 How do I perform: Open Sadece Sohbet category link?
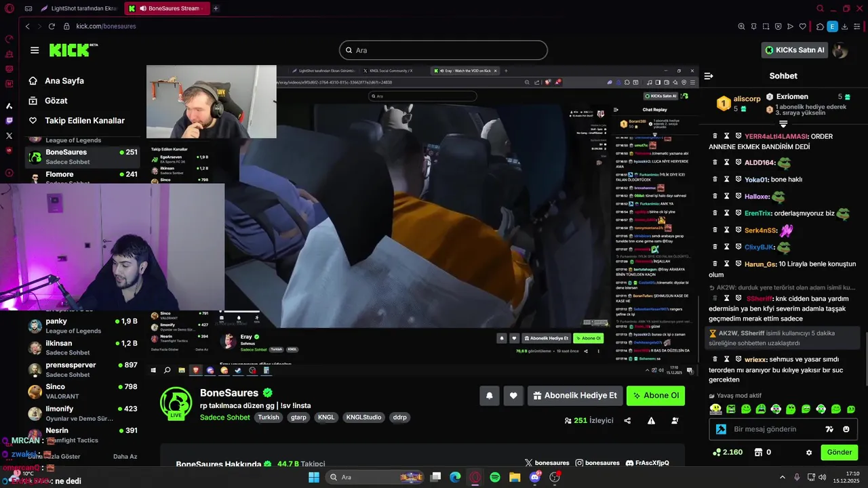(225, 418)
